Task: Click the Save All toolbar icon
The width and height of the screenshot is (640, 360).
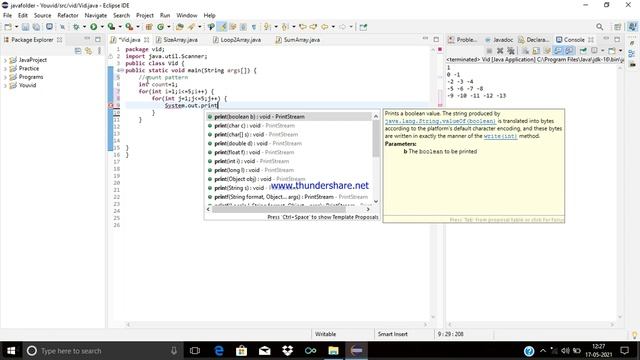Action: [36, 27]
